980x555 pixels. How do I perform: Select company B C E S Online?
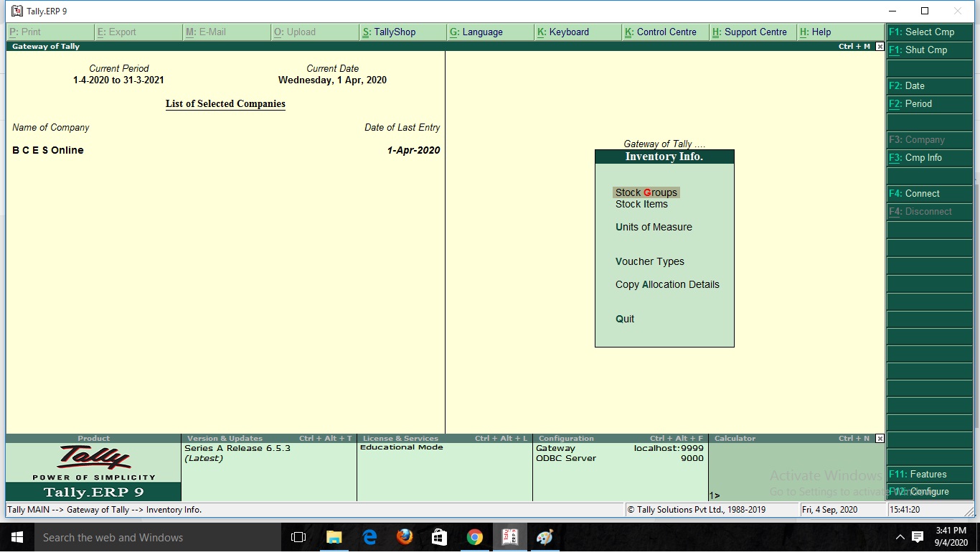(x=48, y=150)
